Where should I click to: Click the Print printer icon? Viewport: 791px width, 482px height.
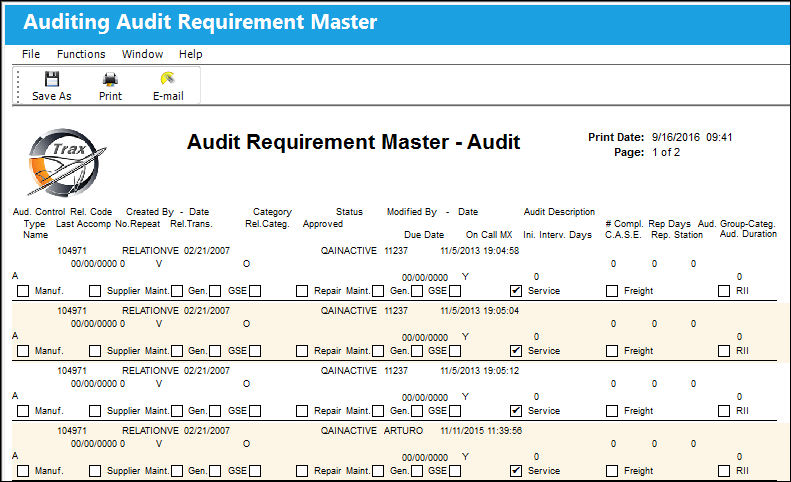(110, 79)
